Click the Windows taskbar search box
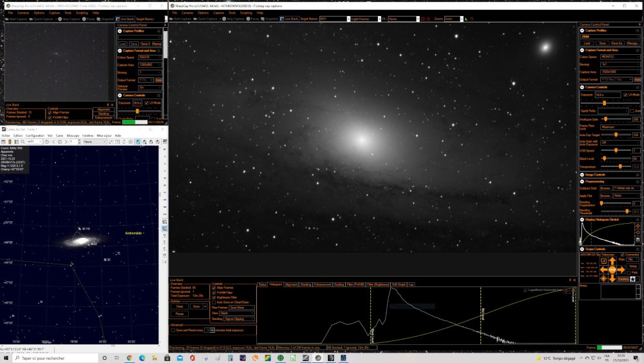 pos(55,358)
